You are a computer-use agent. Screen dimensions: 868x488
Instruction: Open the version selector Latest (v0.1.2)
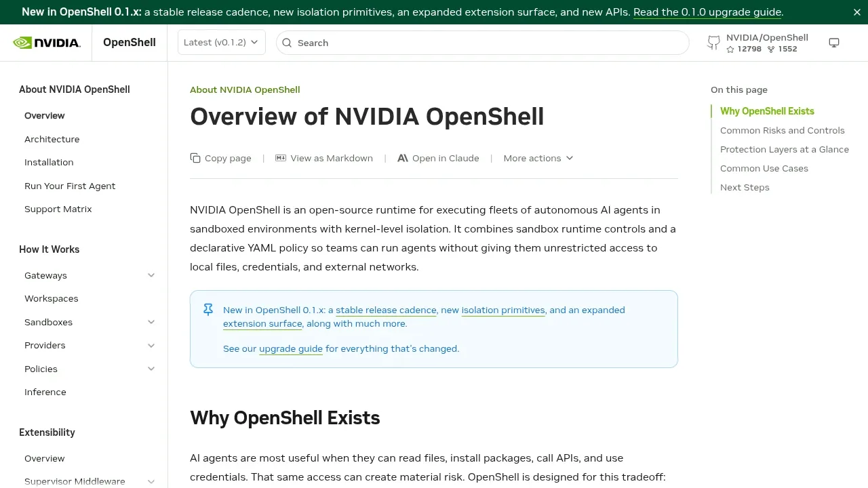(x=221, y=42)
